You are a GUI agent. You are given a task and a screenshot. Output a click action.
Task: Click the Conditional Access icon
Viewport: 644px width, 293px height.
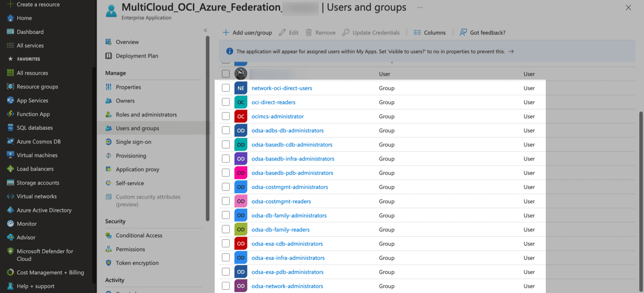[109, 236]
